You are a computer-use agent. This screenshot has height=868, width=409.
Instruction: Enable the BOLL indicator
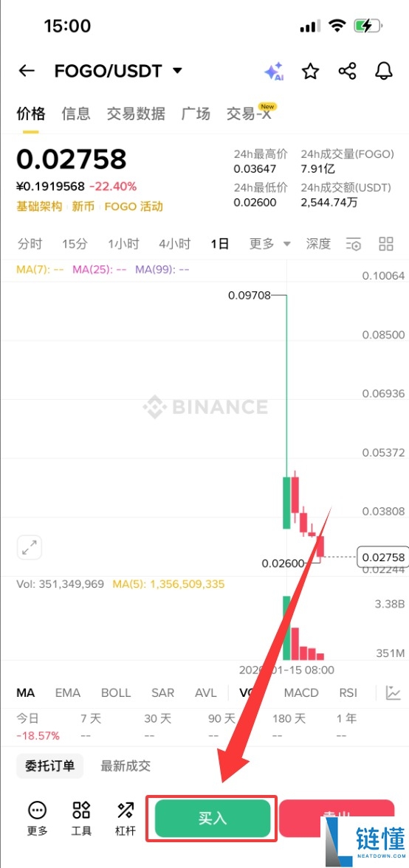(116, 692)
